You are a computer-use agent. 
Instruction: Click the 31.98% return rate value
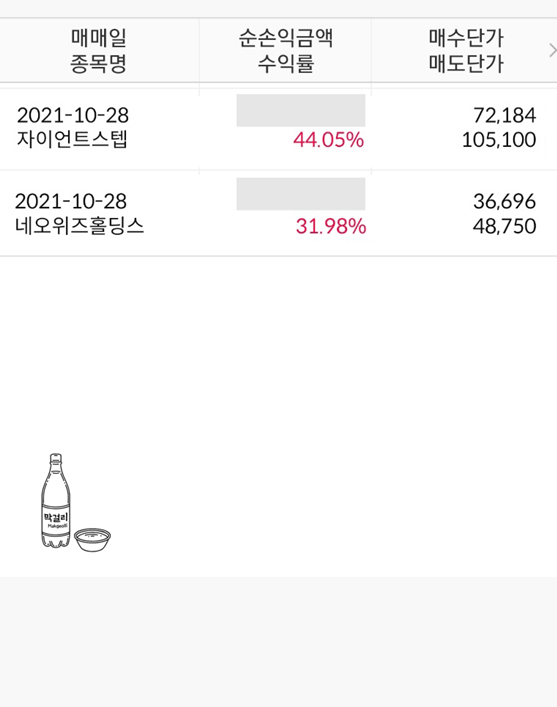click(x=331, y=226)
